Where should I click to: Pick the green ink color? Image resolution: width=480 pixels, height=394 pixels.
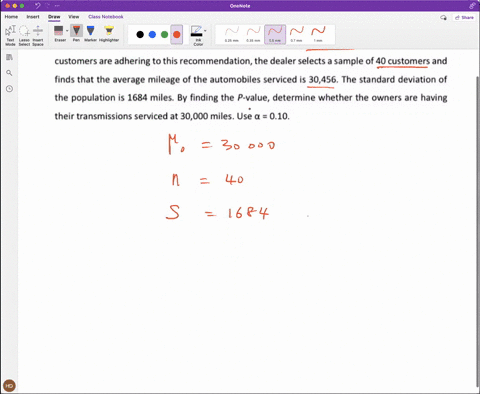(x=164, y=34)
